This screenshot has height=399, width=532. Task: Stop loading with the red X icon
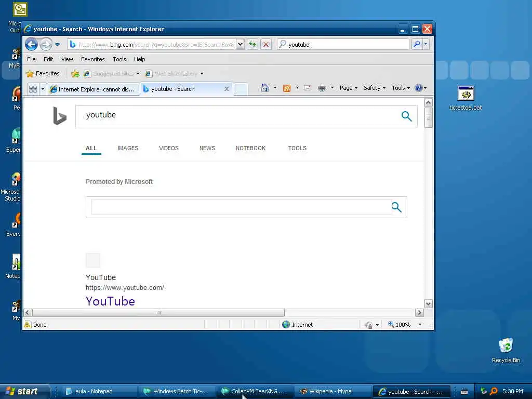(x=266, y=45)
